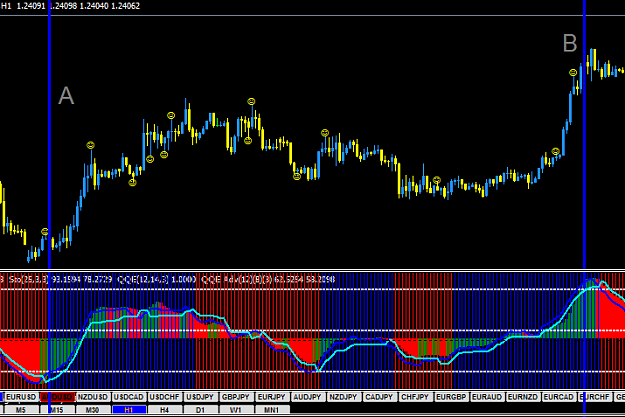Click the Sto(25,3,3) indicator label
The image size is (625, 417).
29,279
